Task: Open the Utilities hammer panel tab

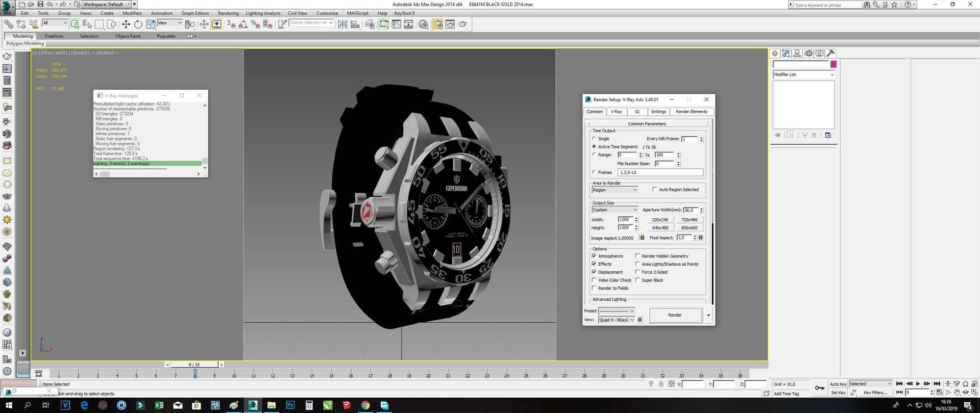Action: [x=831, y=54]
